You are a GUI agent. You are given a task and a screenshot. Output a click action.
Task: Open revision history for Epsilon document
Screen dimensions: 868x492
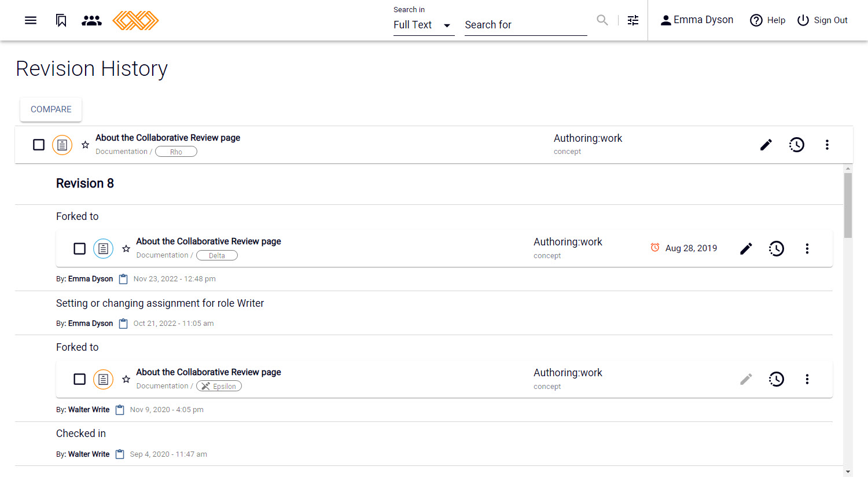click(777, 379)
